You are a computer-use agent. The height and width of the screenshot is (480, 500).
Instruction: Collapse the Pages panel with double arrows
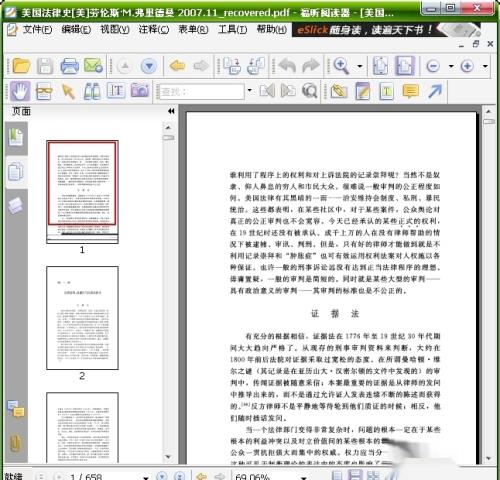[x=171, y=111]
